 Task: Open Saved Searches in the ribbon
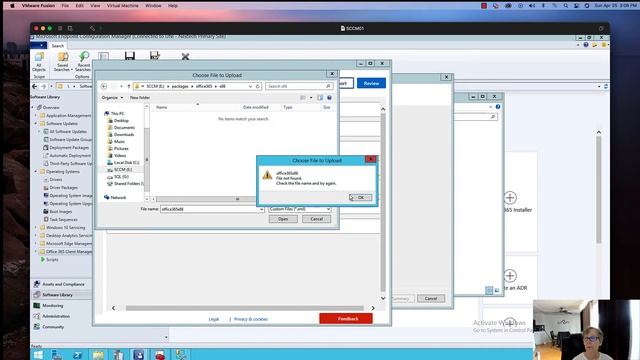click(63, 62)
